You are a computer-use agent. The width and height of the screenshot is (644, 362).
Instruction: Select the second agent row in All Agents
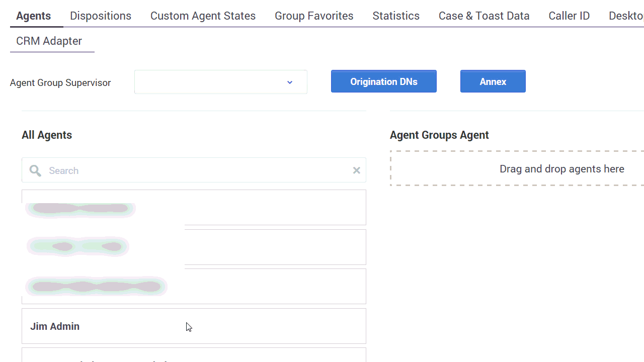tap(194, 247)
